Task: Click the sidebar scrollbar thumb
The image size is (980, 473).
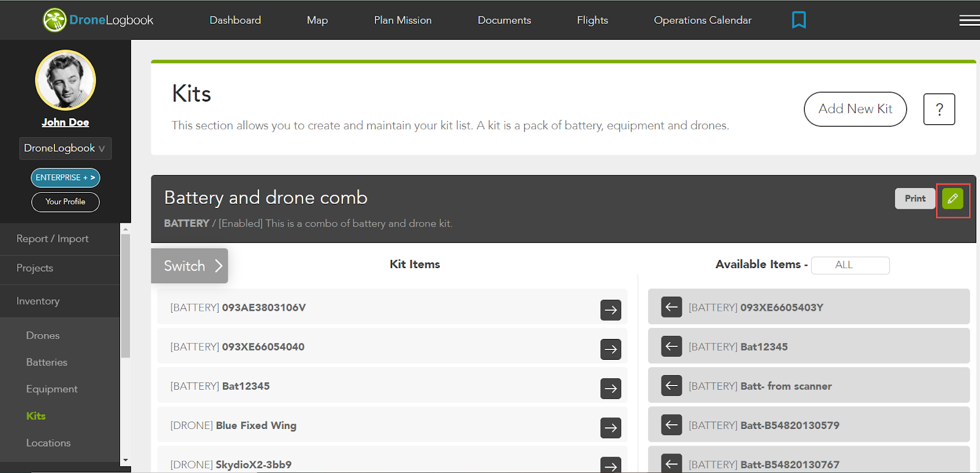Action: (x=126, y=296)
